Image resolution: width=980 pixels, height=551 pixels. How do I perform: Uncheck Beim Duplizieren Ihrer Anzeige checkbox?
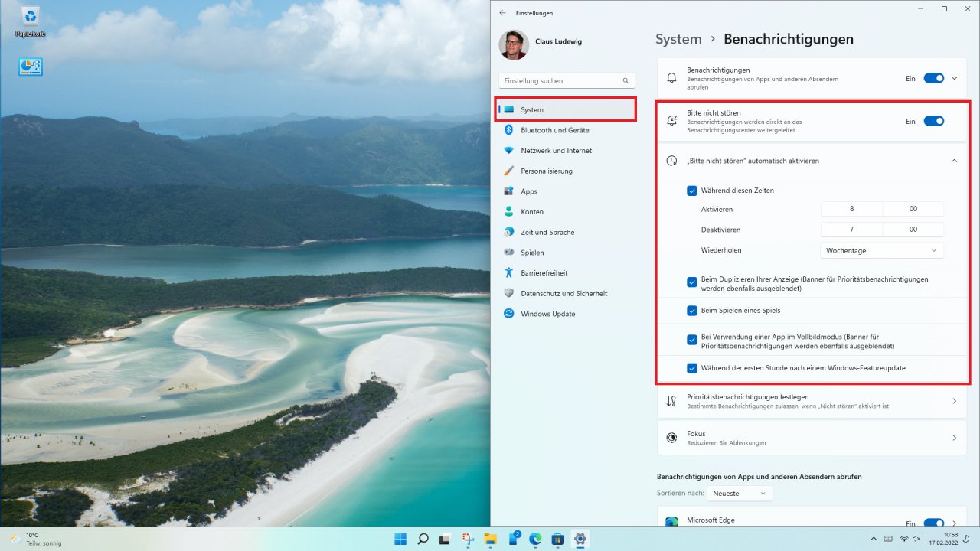(692, 282)
